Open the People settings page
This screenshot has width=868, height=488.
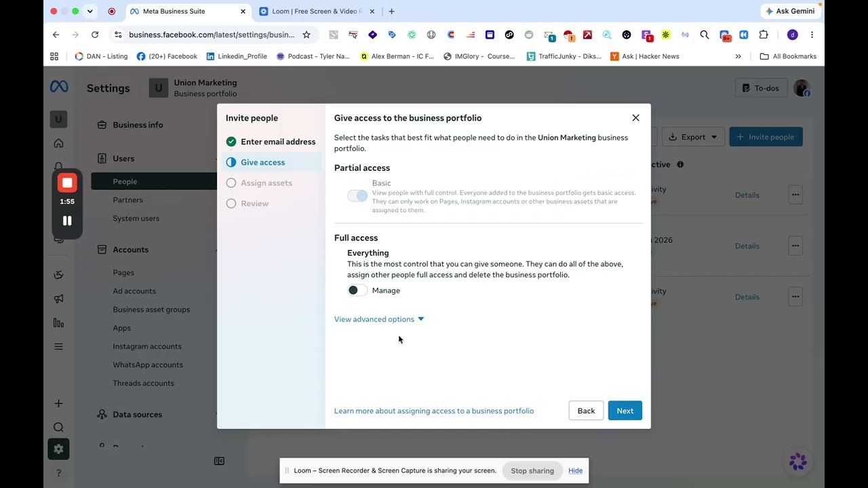pyautogui.click(x=154, y=182)
